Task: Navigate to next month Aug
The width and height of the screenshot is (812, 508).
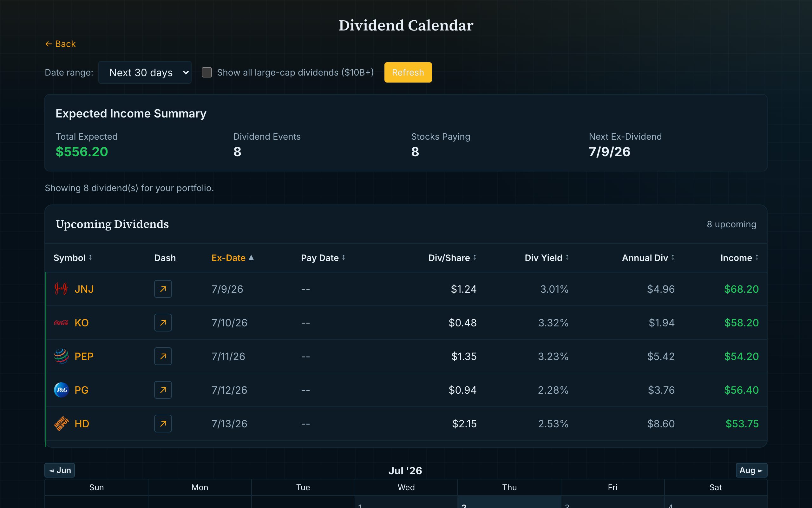Action: tap(751, 470)
